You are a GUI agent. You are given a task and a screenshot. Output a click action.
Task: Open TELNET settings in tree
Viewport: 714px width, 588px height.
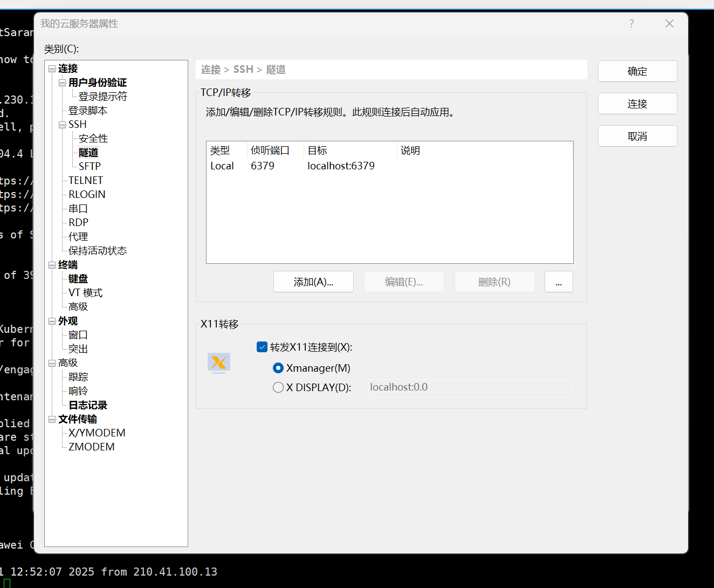click(x=86, y=181)
